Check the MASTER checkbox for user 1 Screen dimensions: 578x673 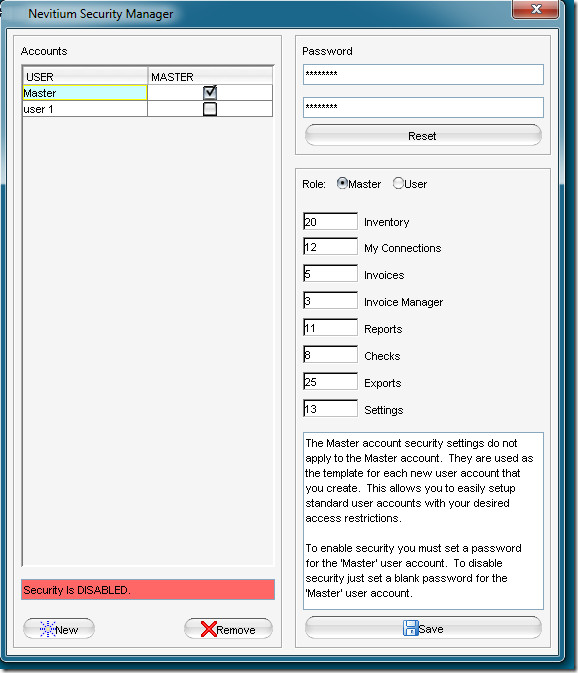(x=210, y=109)
